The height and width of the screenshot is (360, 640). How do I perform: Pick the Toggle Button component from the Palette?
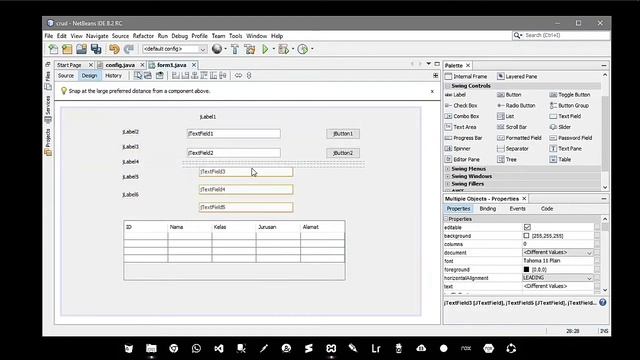(x=570, y=95)
